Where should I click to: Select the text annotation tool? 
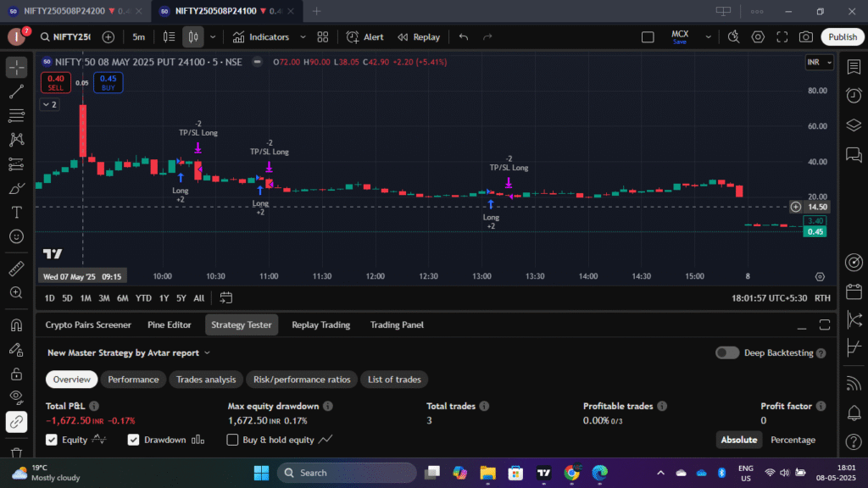pyautogui.click(x=17, y=213)
